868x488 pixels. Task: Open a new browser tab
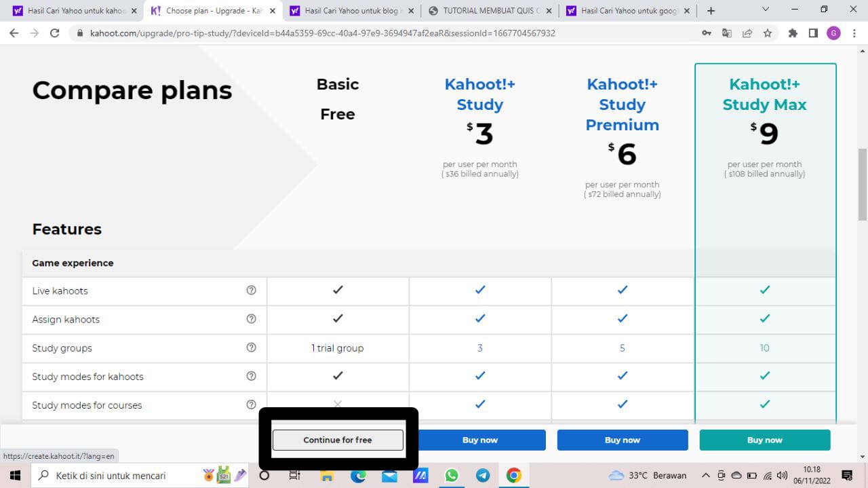click(711, 11)
